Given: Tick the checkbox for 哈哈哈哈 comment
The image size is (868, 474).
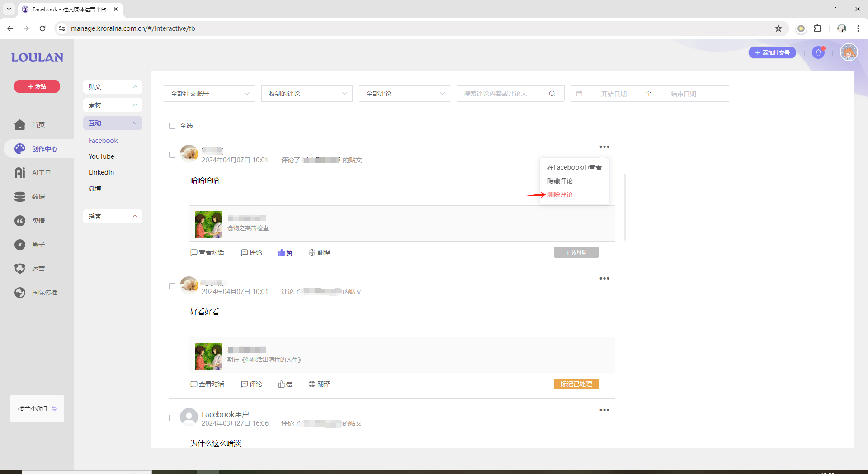Looking at the screenshot, I should click(172, 155).
